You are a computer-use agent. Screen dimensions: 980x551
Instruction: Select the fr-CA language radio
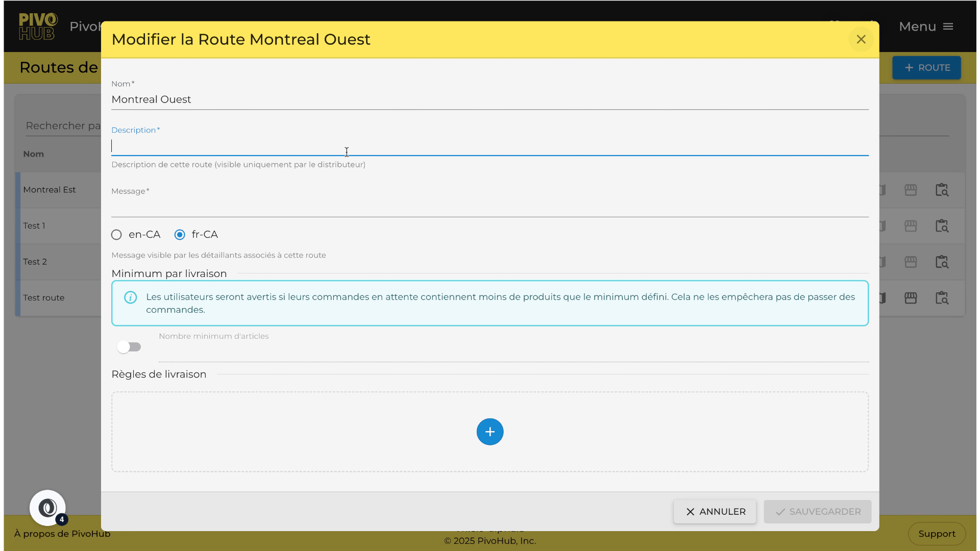180,235
